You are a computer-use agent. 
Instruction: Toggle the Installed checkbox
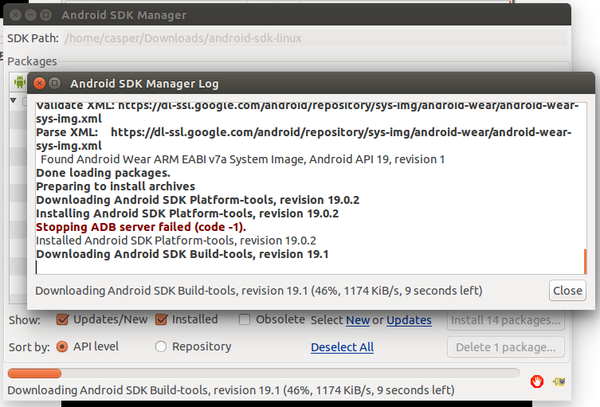(x=161, y=319)
